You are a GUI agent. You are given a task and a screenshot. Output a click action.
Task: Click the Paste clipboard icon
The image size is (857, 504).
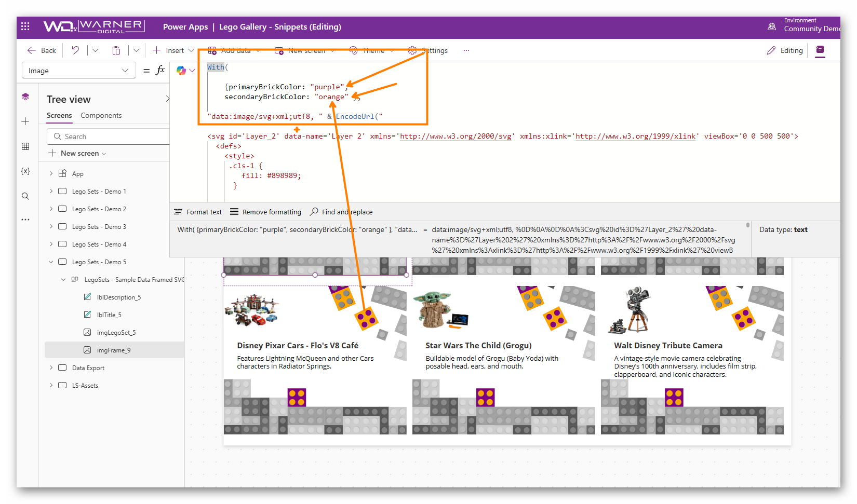116,50
